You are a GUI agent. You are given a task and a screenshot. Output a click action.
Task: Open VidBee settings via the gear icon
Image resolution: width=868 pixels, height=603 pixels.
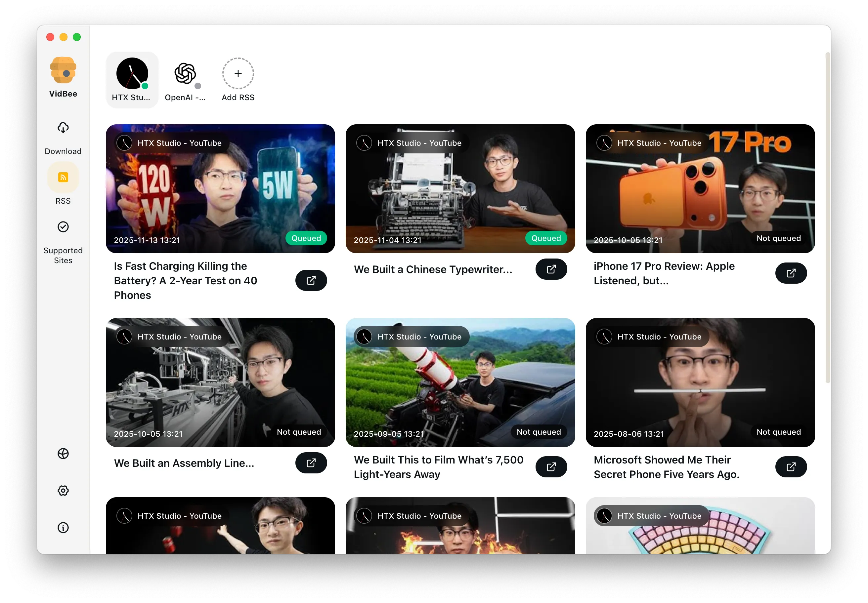tap(63, 490)
